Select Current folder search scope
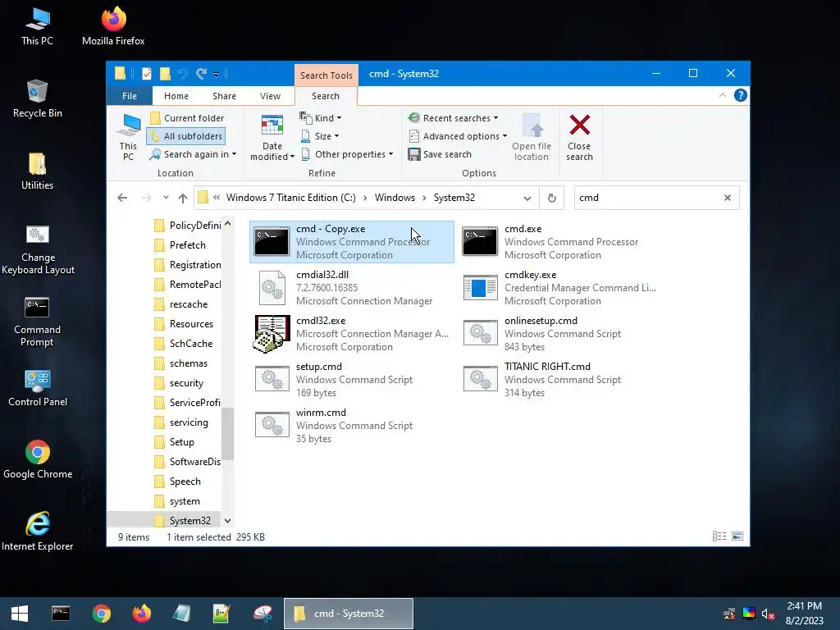The image size is (840, 630). [188, 118]
